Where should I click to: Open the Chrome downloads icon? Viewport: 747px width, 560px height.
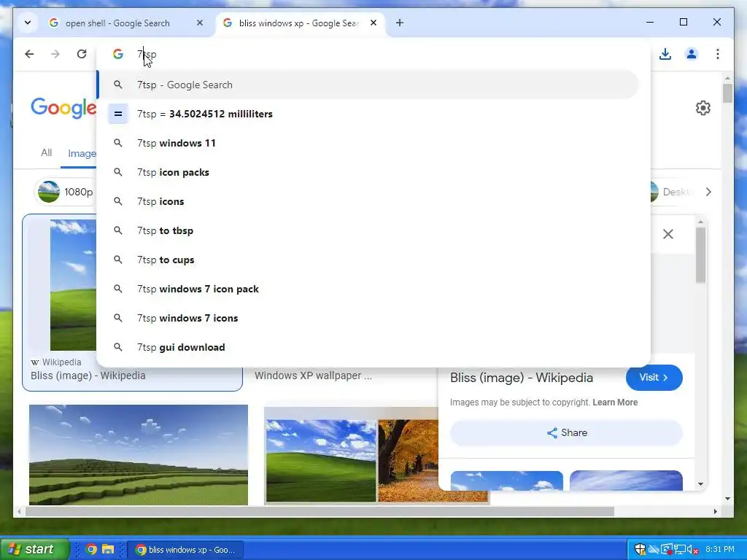pyautogui.click(x=665, y=54)
